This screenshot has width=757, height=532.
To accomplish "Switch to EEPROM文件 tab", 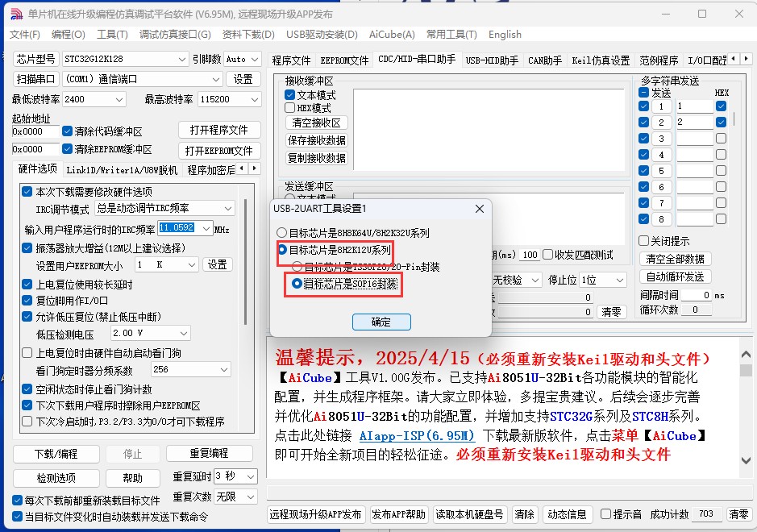I will (344, 60).
